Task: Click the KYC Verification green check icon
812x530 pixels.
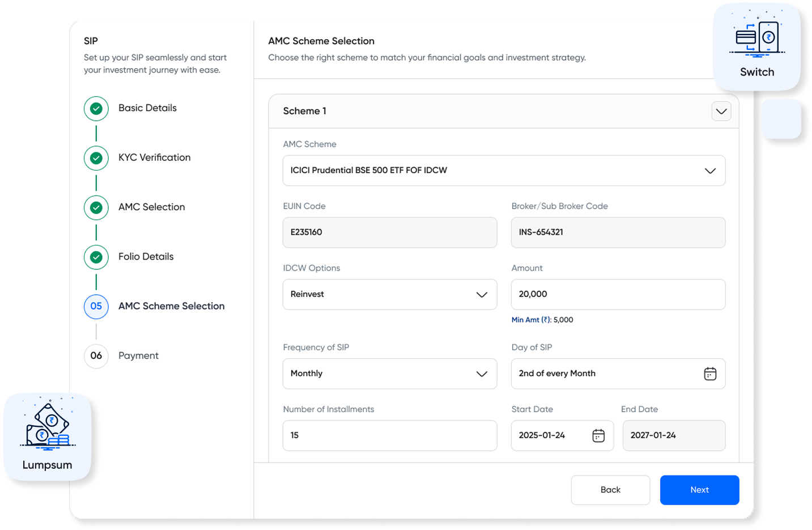Action: [96, 158]
